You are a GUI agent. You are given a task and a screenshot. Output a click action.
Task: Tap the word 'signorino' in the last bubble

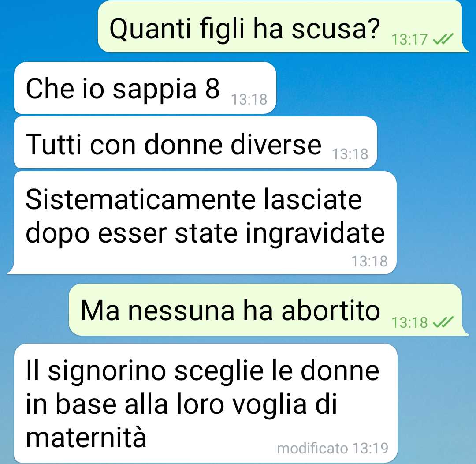(107, 372)
